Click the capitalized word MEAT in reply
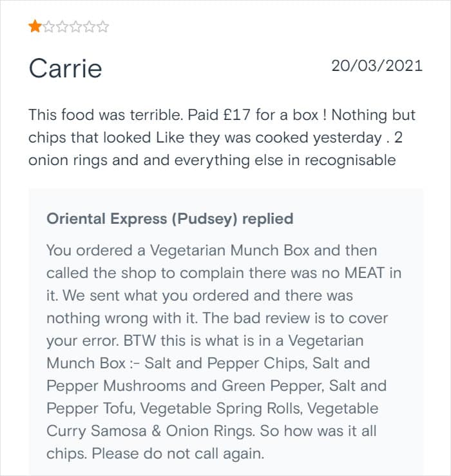 [x=365, y=273]
